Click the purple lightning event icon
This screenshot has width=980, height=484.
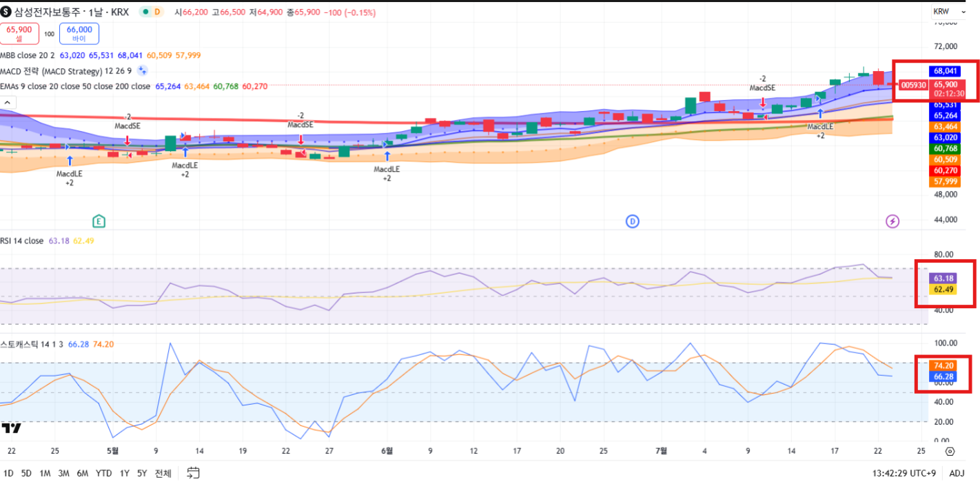point(892,221)
